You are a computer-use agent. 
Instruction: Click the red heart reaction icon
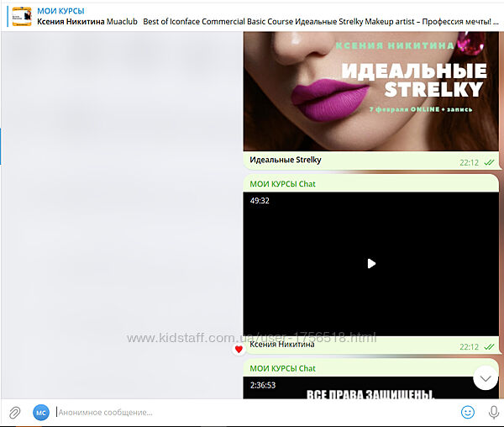(x=239, y=349)
